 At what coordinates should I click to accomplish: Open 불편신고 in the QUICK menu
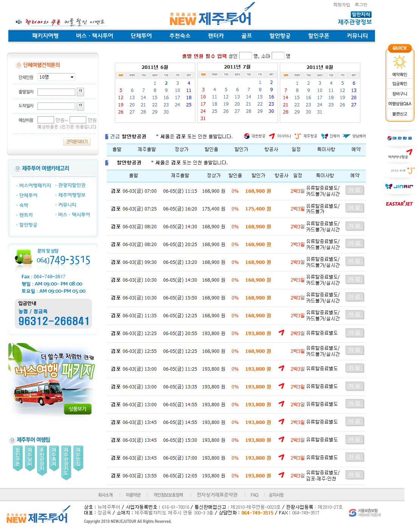click(400, 114)
